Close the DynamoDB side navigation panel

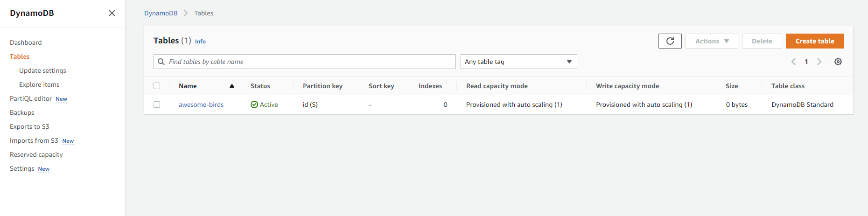point(112,13)
